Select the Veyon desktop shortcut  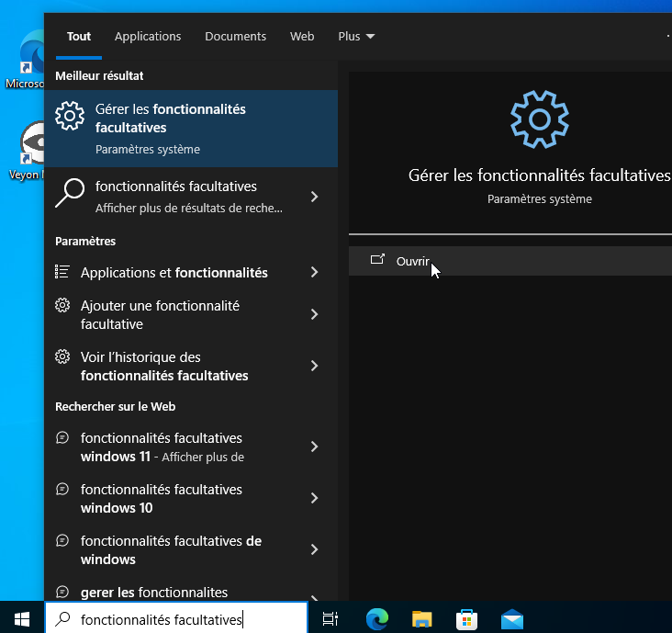(x=27, y=150)
